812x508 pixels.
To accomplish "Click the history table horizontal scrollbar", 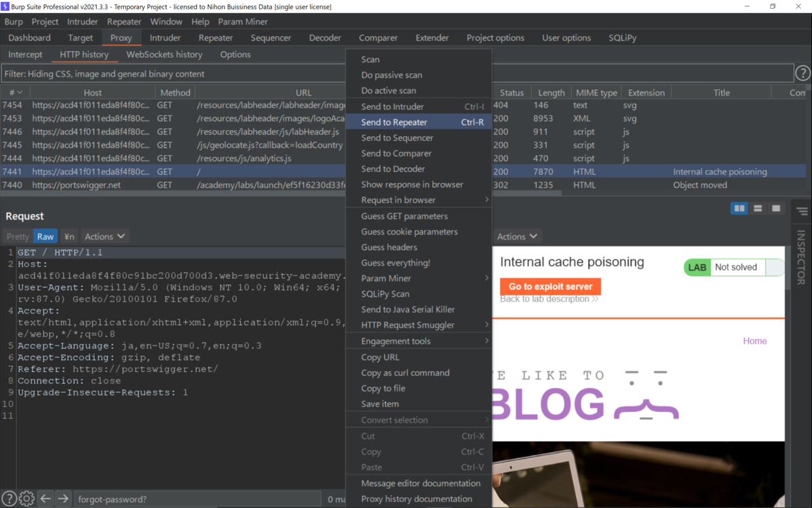I will tap(281, 193).
